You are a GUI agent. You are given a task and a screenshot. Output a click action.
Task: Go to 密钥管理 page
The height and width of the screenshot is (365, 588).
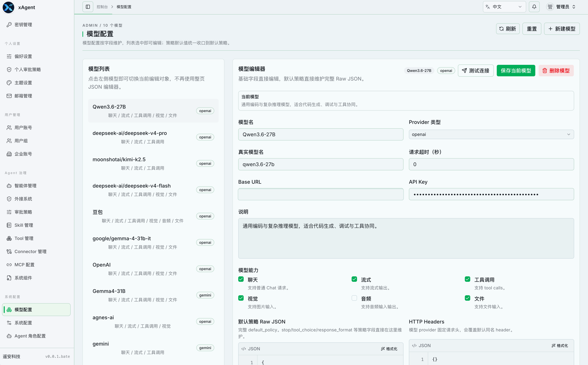click(36, 25)
